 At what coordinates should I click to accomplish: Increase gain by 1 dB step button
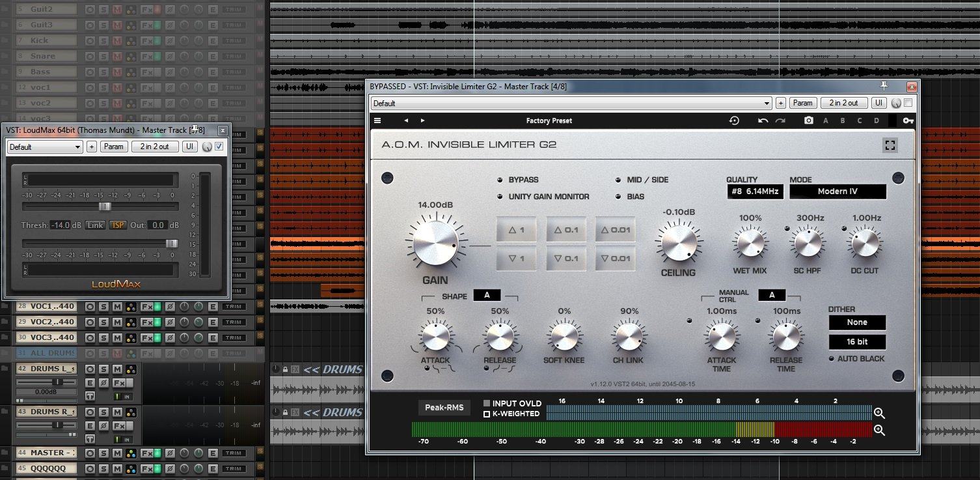(517, 230)
